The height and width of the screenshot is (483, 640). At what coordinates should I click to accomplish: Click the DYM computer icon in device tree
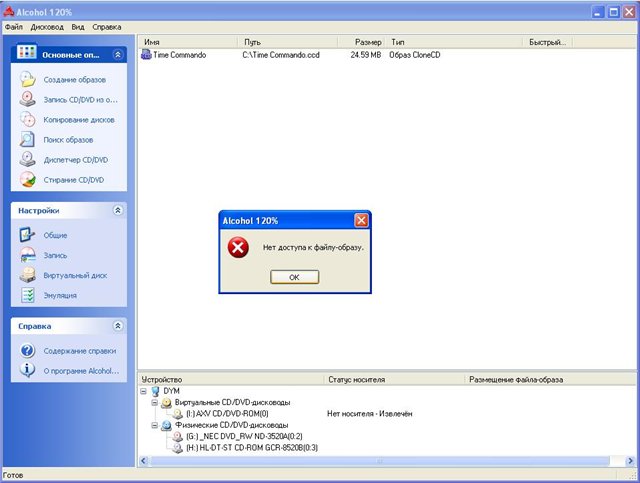156,391
